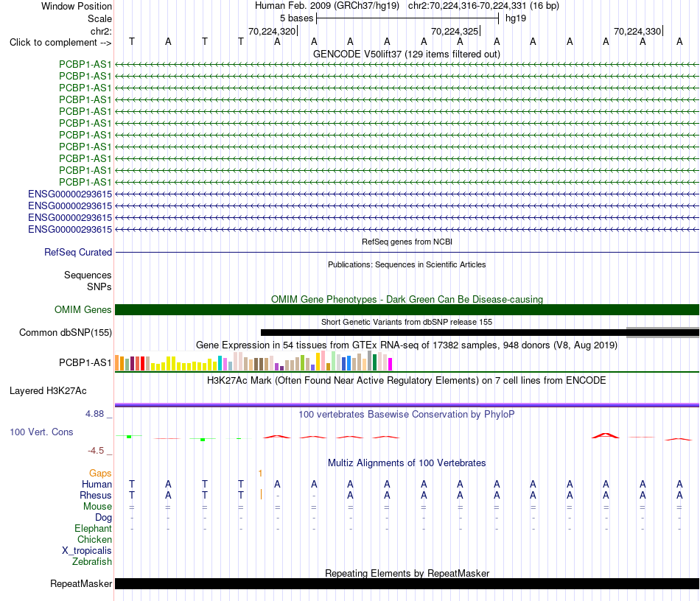
Task: Click the black RepeatMasker repeat bar
Action: click(x=407, y=583)
